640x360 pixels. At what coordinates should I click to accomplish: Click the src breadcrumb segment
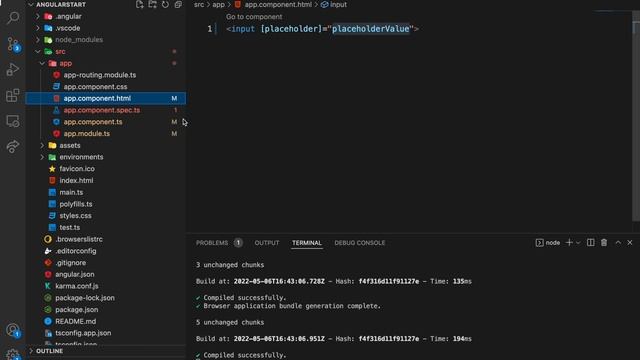click(199, 4)
